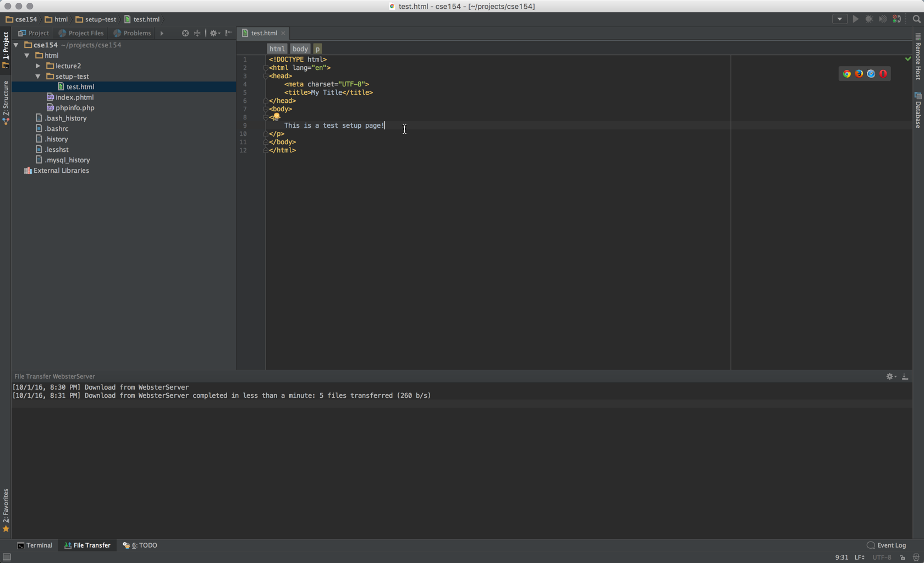Show more project view tabs arrow
Screen dimensions: 924x563
click(162, 33)
